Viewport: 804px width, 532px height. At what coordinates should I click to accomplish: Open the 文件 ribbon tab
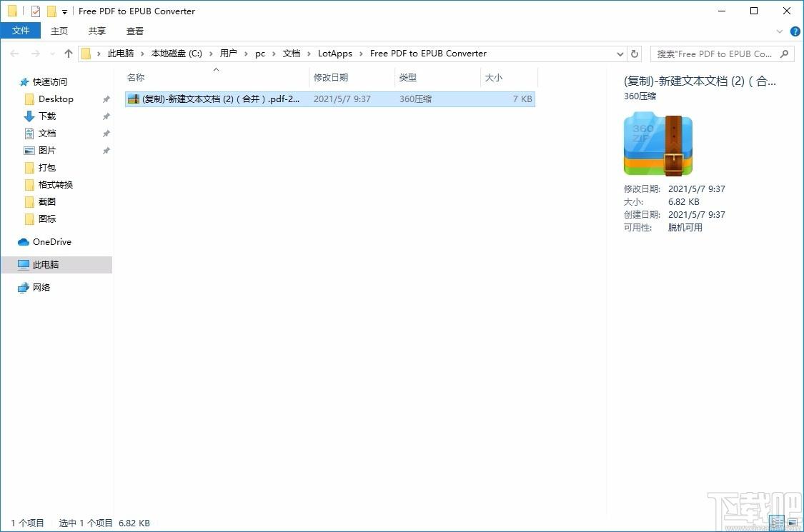21,31
